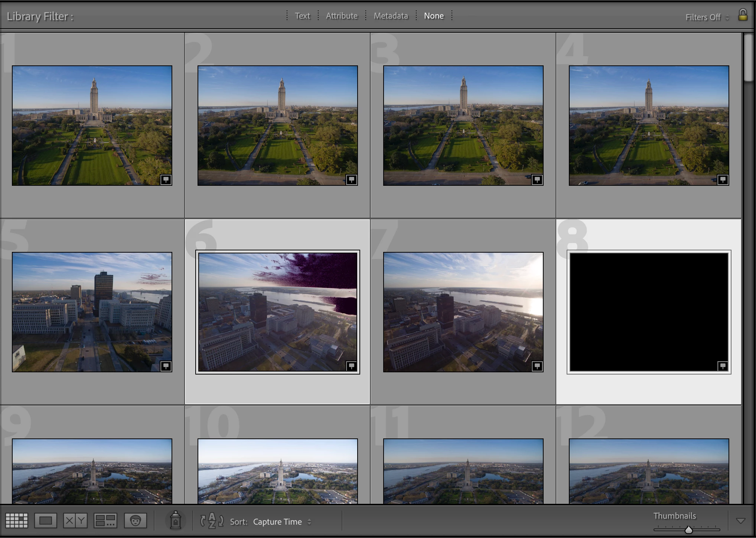
Task: Toggle the Library Filter lock
Action: 743,15
